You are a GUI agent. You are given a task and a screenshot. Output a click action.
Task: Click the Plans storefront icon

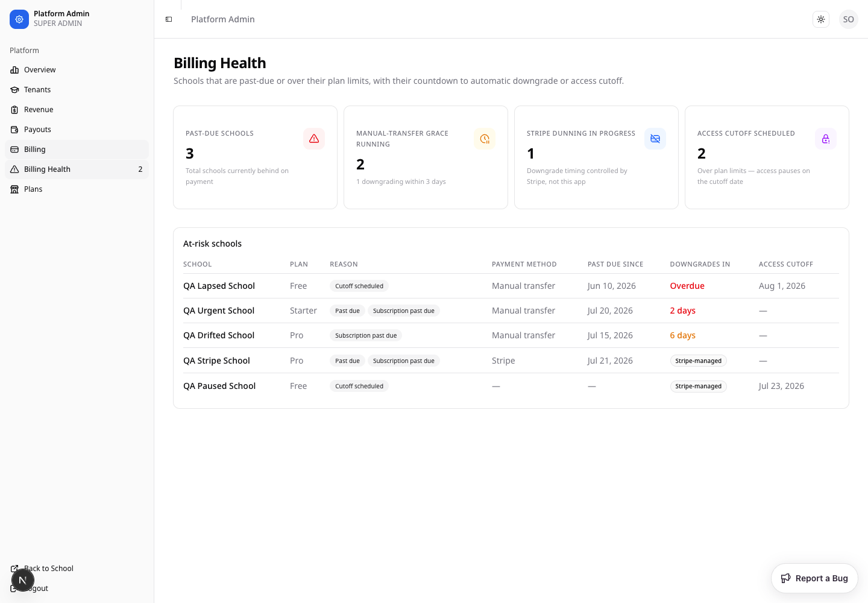(14, 189)
